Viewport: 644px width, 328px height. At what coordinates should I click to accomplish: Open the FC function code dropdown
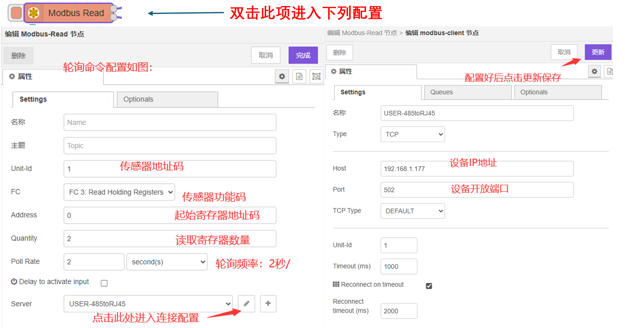coord(119,192)
